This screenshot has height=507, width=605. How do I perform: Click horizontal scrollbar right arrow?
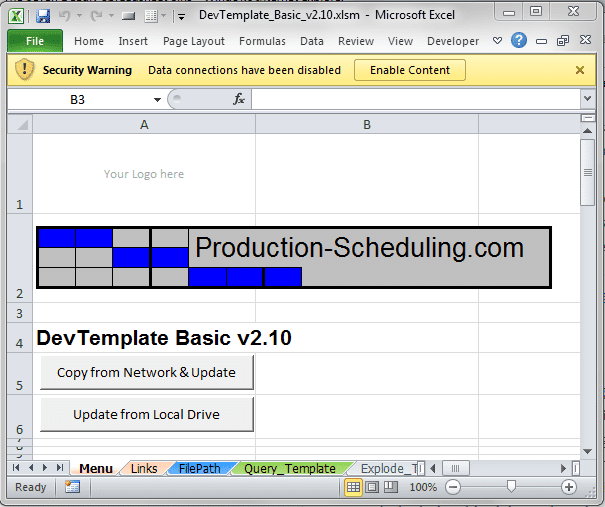(563, 468)
